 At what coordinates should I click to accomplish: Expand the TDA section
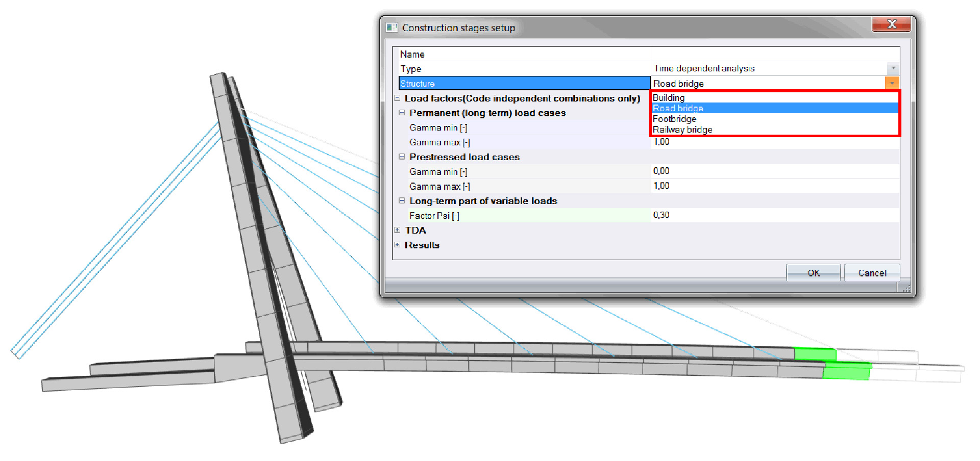tap(397, 230)
